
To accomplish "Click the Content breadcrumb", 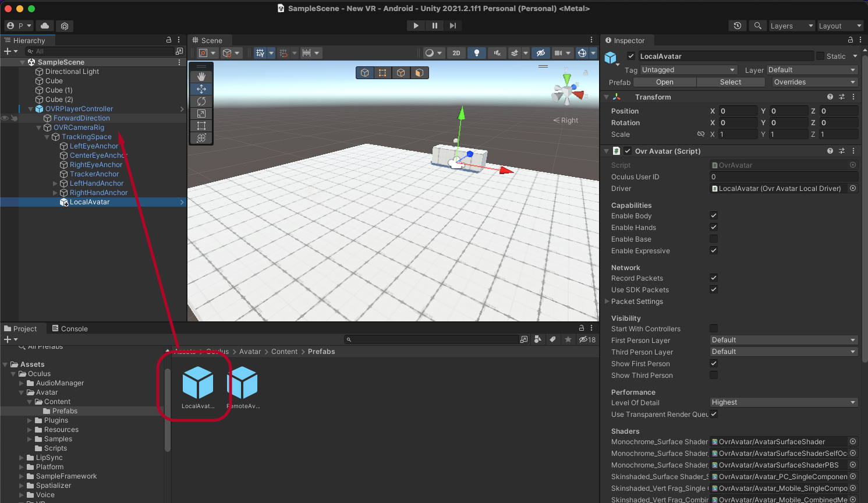I will click(284, 352).
